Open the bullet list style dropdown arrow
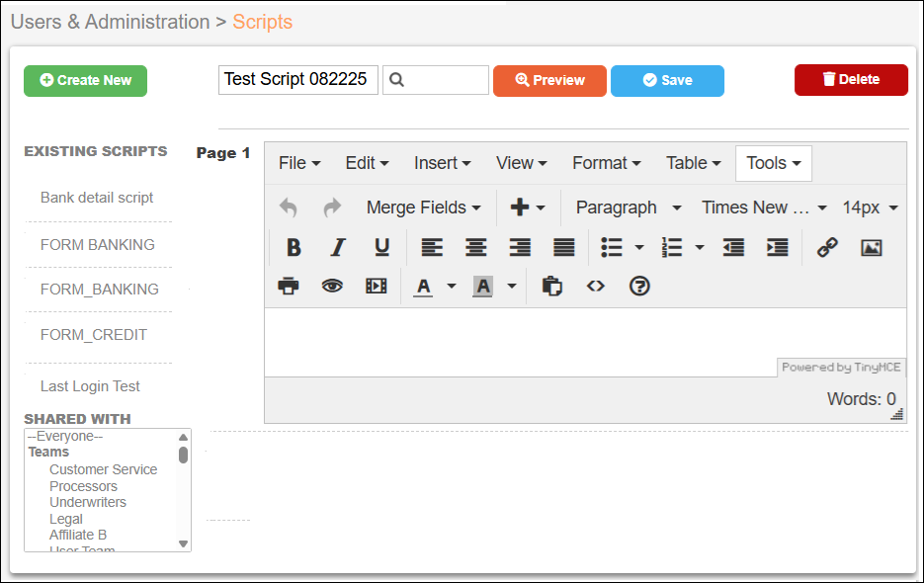Image resolution: width=924 pixels, height=583 pixels. pos(639,248)
